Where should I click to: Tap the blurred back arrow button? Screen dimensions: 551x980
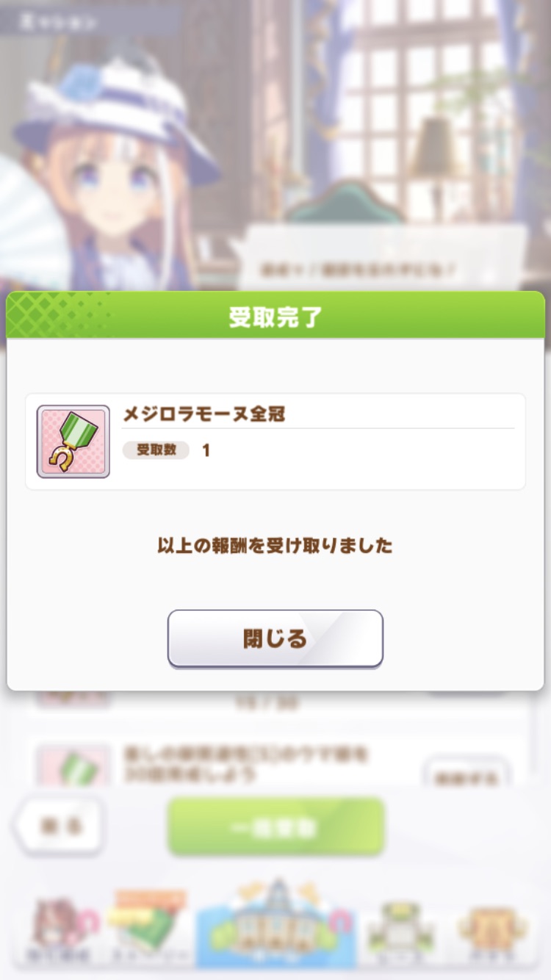(60, 826)
